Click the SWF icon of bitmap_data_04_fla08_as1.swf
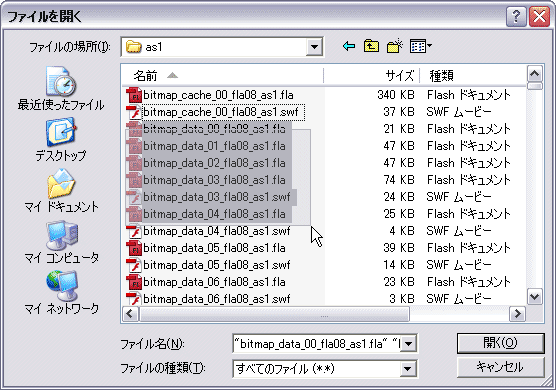Viewport: 556px width, 390px height. point(134,232)
